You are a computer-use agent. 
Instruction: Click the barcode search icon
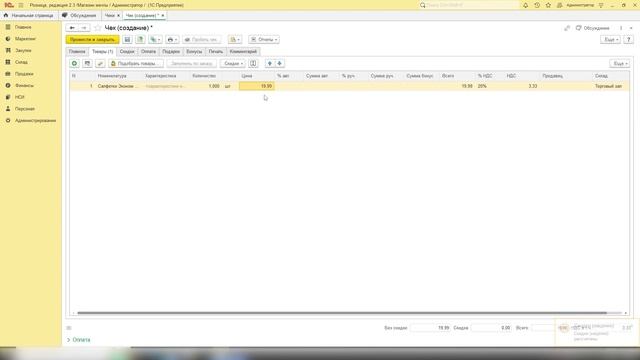87,64
